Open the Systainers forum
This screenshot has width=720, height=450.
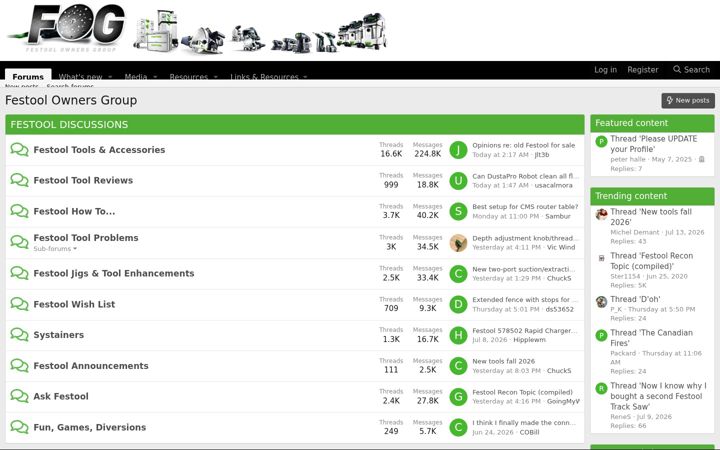coord(59,335)
